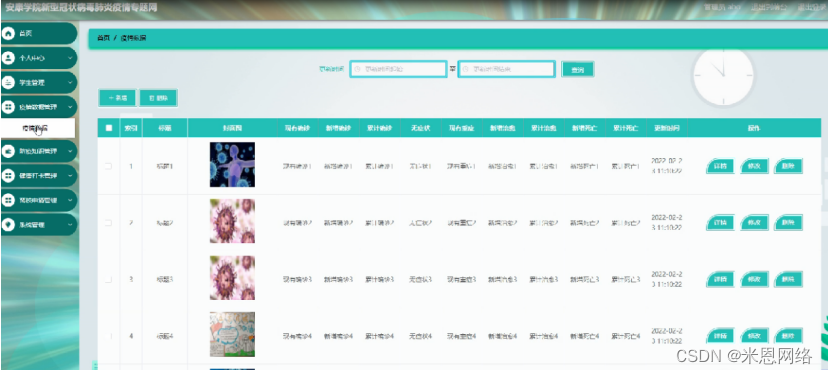Open row 1 blue virus cover thumbnail
The height and width of the screenshot is (374, 828).
[x=232, y=164]
